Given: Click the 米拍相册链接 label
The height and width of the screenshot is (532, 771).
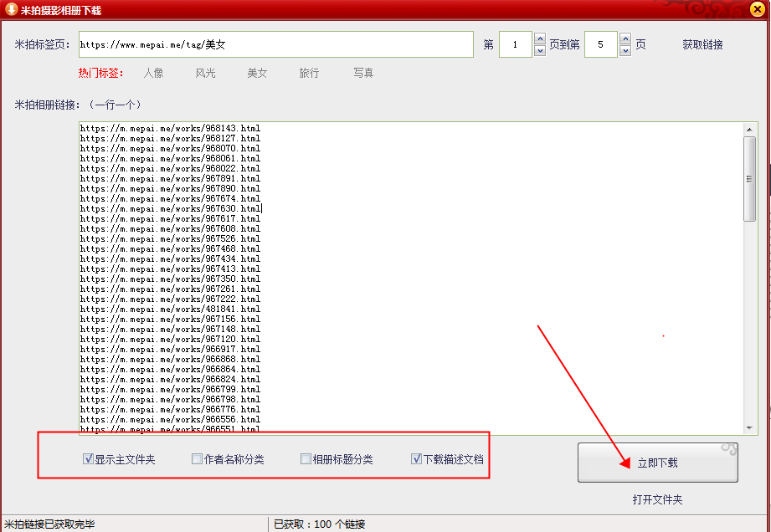Looking at the screenshot, I should point(46,105).
